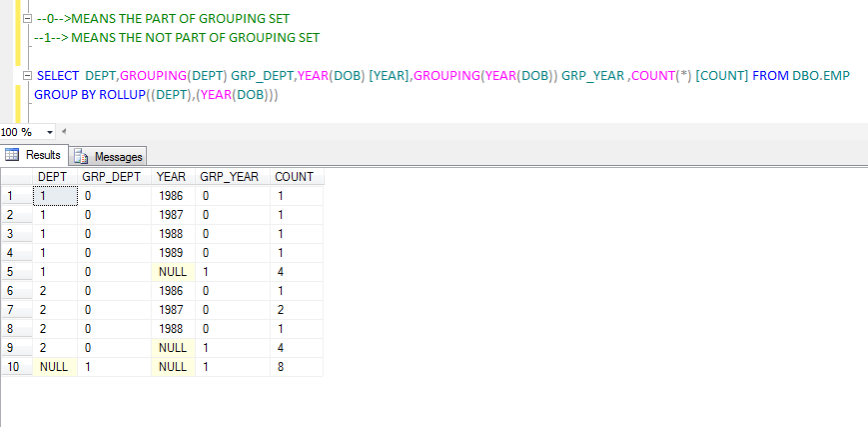Click the select-all corner of results grid
This screenshot has width=868, height=427.
(x=16, y=177)
